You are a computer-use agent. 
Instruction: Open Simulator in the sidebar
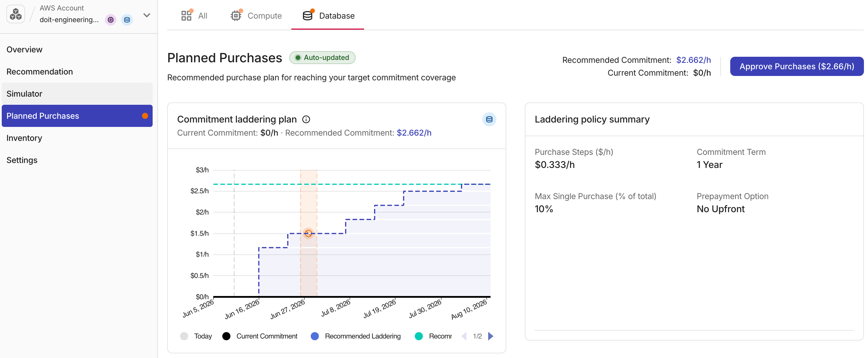[x=77, y=94]
